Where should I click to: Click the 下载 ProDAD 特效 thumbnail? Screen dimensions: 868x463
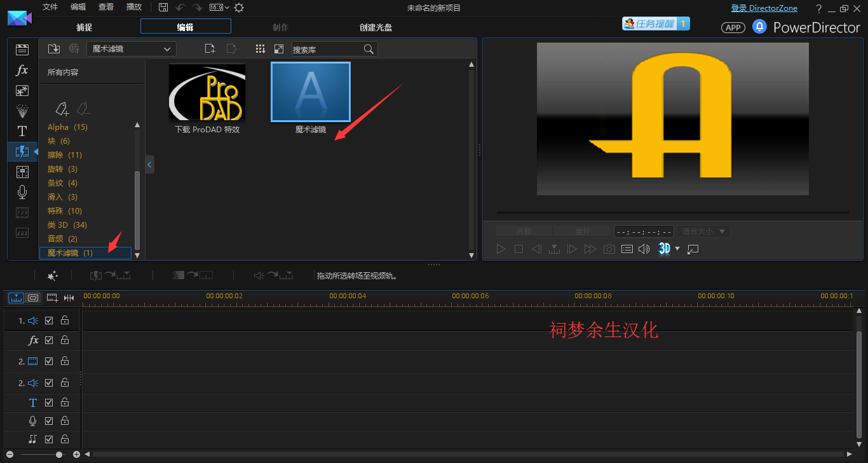(x=207, y=92)
